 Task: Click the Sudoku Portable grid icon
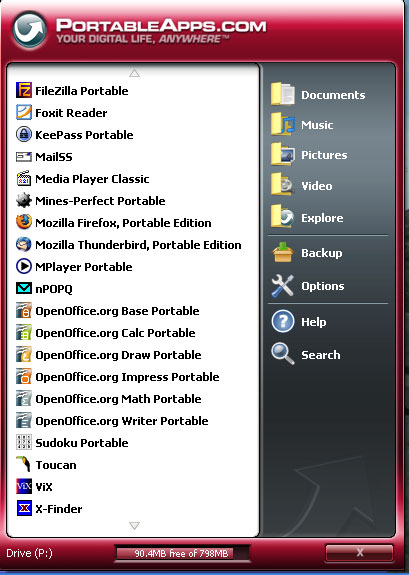coord(24,442)
